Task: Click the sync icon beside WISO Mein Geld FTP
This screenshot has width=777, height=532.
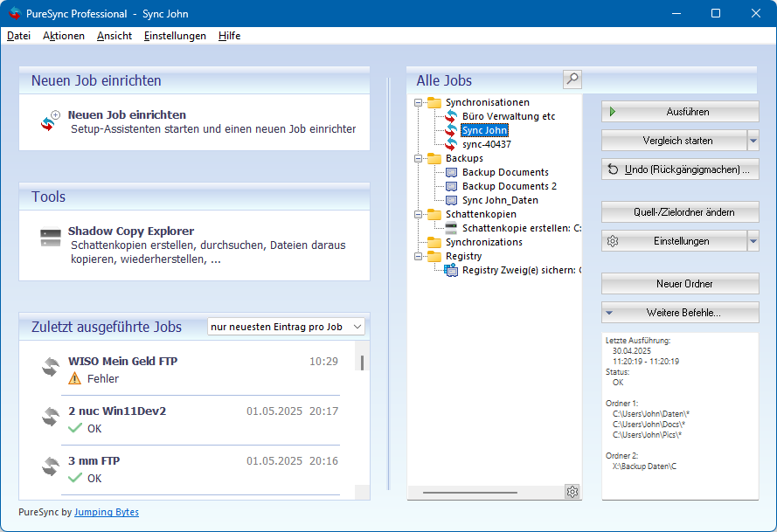Action: point(50,368)
